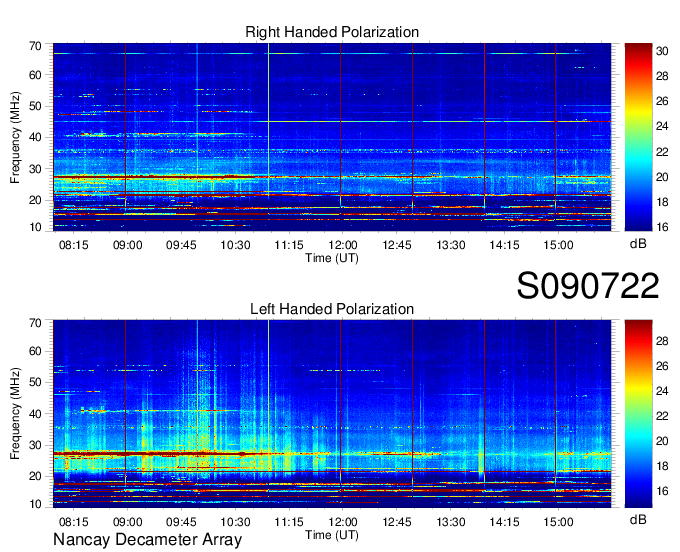
Task: Click the "Nancay Decameter Array" caption
Action: click(147, 540)
